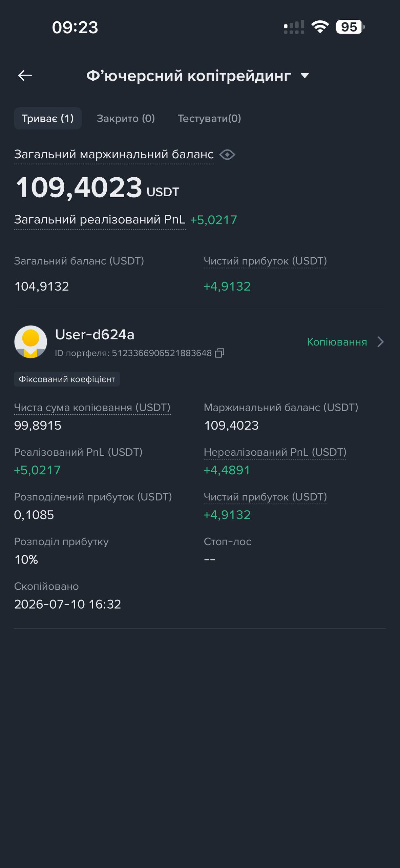This screenshot has height=868, width=400.
Task: Toggle balance visibility eye icon
Action: [227, 155]
